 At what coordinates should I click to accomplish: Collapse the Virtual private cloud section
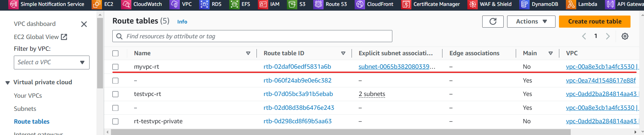[8, 83]
